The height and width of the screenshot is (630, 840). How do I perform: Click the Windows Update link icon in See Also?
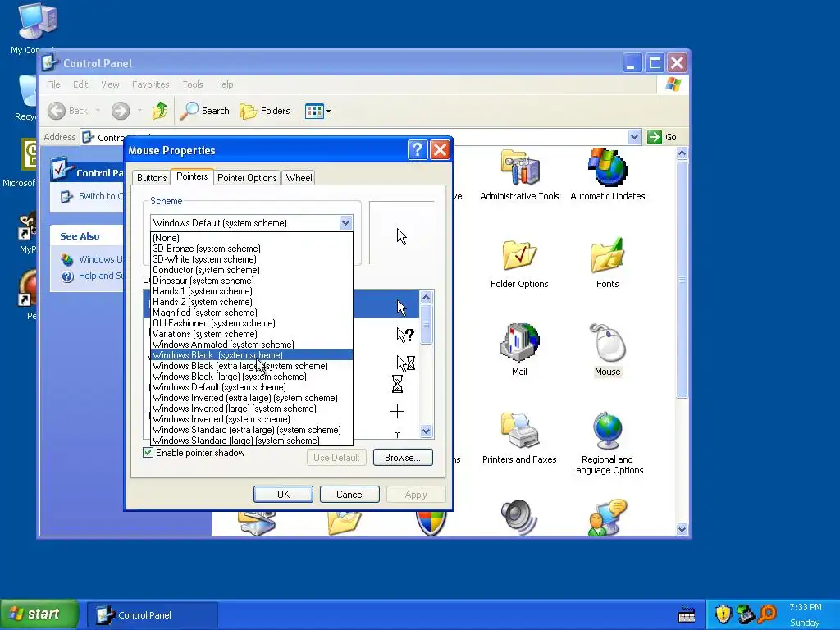(x=67, y=259)
